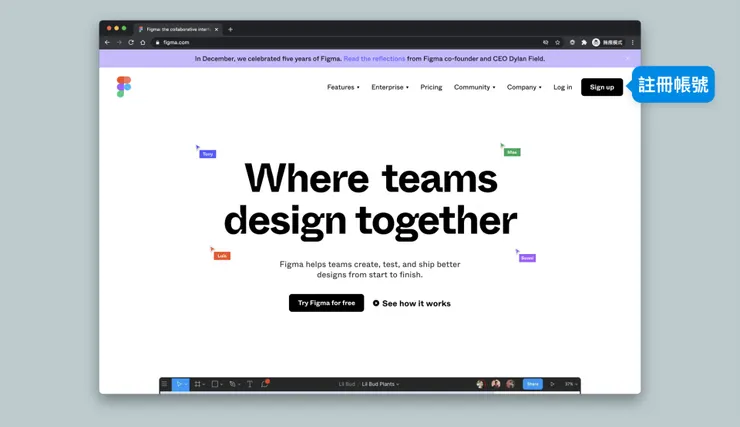This screenshot has width=740, height=427.
Task: Click the first collaborator avatar in editor
Action: pyautogui.click(x=480, y=384)
